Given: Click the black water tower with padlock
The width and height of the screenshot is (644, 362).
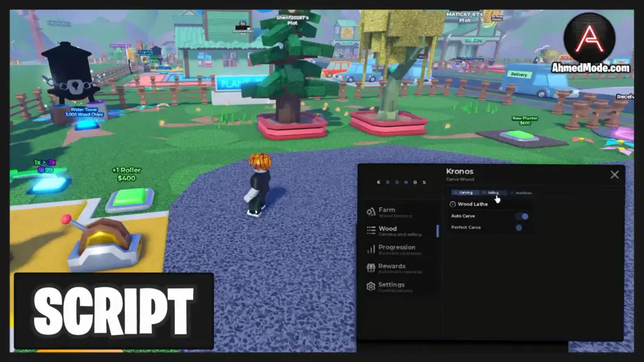Looking at the screenshot, I should point(70,73).
